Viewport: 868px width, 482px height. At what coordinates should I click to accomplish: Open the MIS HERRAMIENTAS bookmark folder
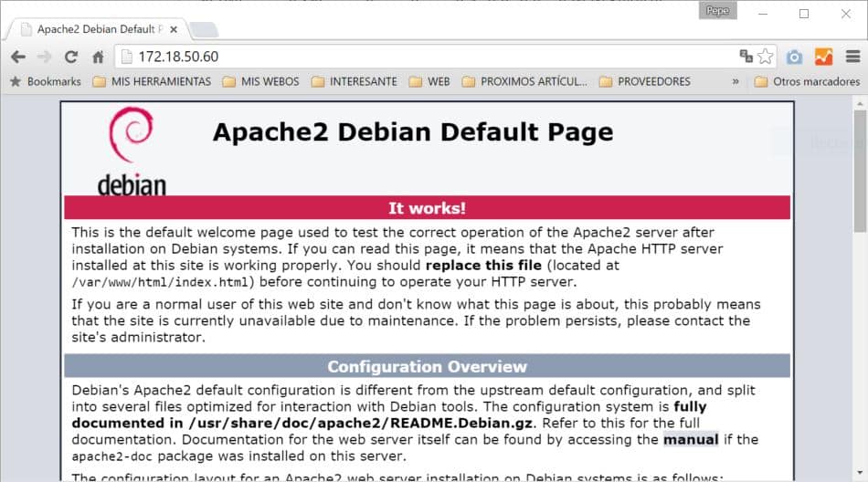point(153,81)
